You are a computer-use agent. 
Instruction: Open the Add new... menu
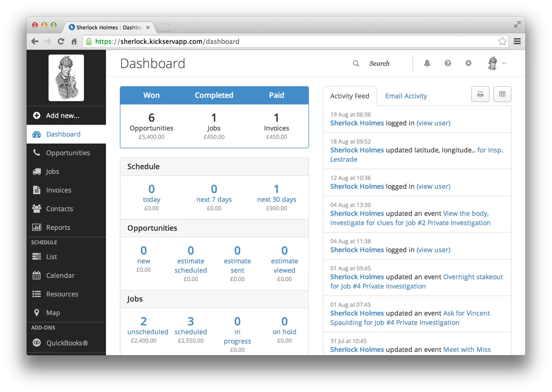click(66, 115)
